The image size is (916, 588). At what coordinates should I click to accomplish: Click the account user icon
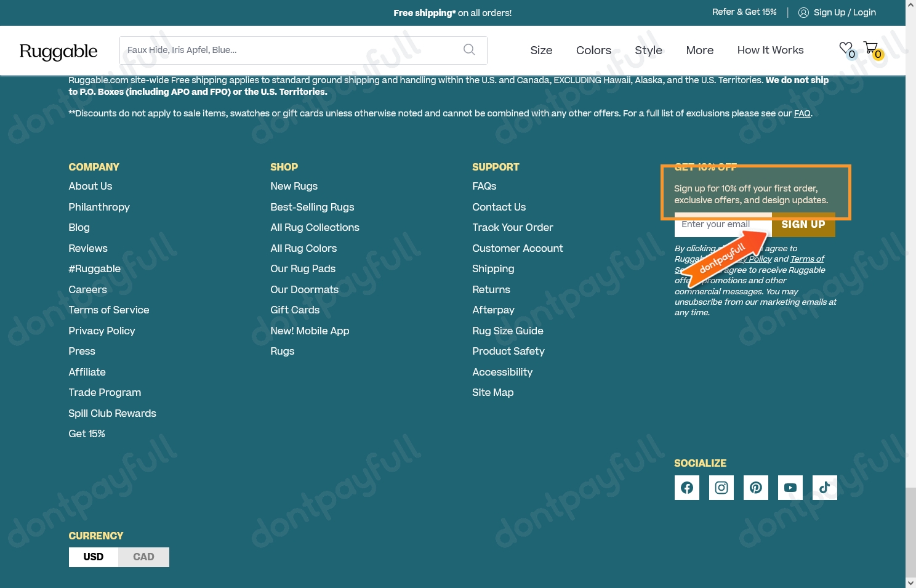point(803,12)
